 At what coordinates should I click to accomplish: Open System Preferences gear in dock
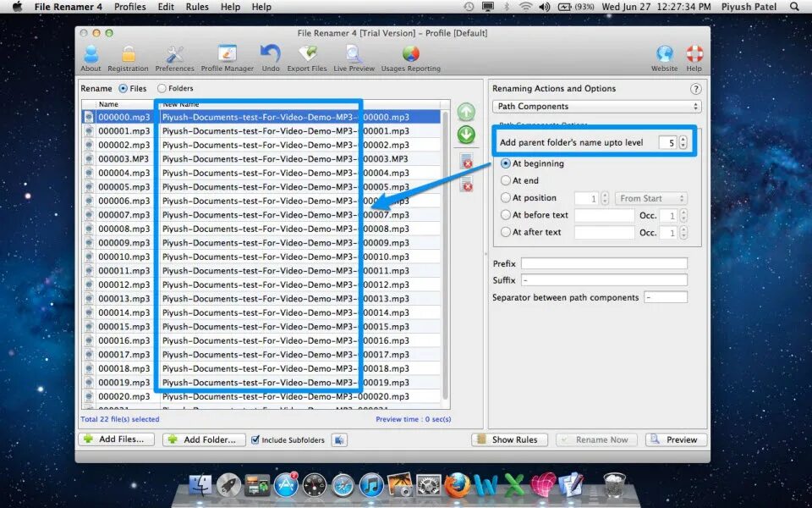click(x=428, y=486)
